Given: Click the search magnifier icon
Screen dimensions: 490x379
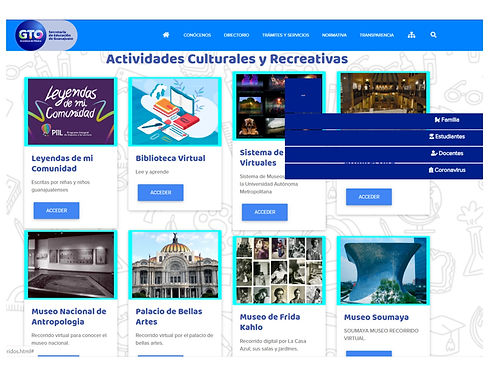Looking at the screenshot, I should click(x=433, y=35).
